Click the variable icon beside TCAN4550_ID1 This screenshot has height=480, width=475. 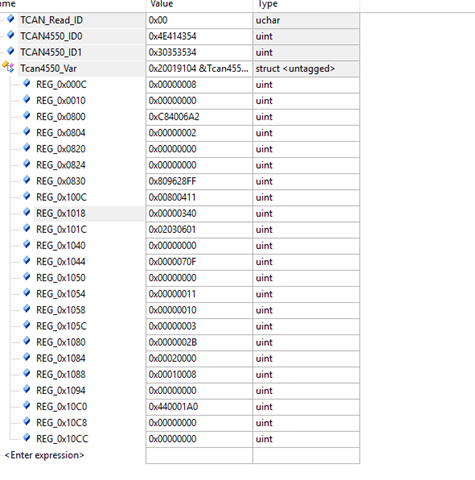click(11, 51)
